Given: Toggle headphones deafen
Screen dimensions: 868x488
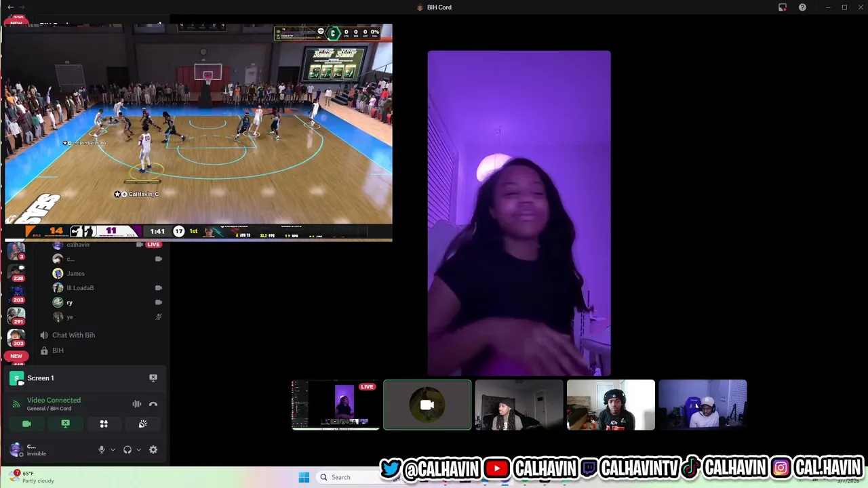Looking at the screenshot, I should point(127,449).
